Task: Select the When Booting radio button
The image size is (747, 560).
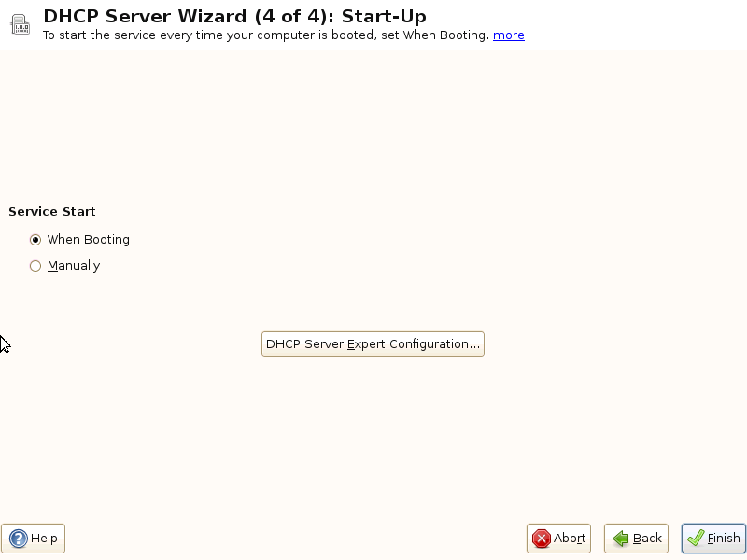Action: pos(35,240)
